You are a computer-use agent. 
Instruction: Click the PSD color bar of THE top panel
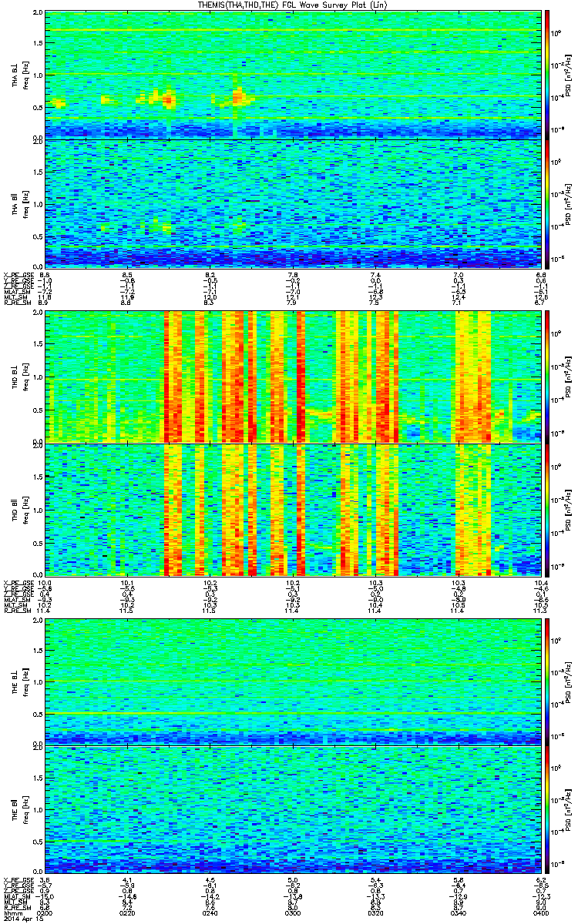point(547,681)
